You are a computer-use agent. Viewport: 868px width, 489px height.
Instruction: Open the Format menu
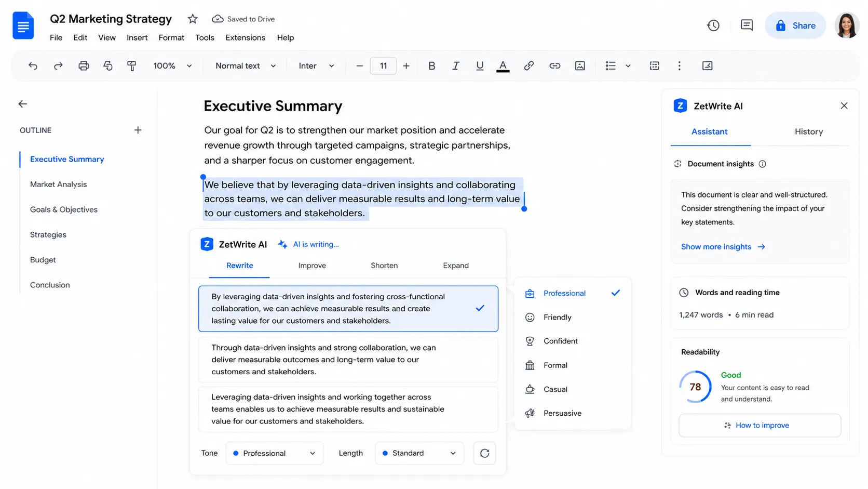[x=171, y=37]
